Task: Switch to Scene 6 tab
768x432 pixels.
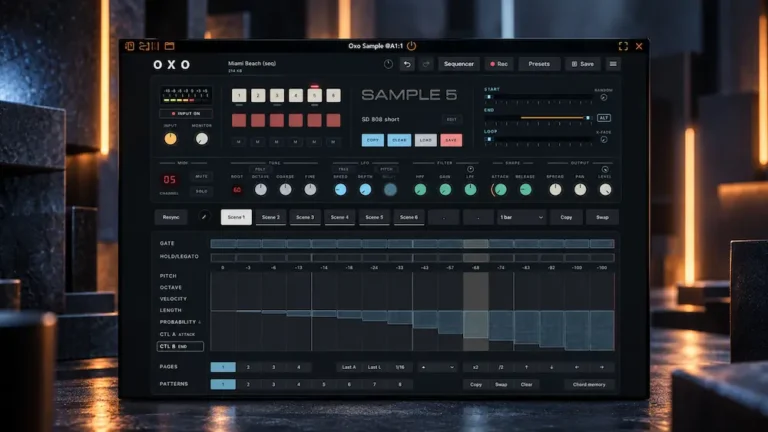Action: [408, 217]
